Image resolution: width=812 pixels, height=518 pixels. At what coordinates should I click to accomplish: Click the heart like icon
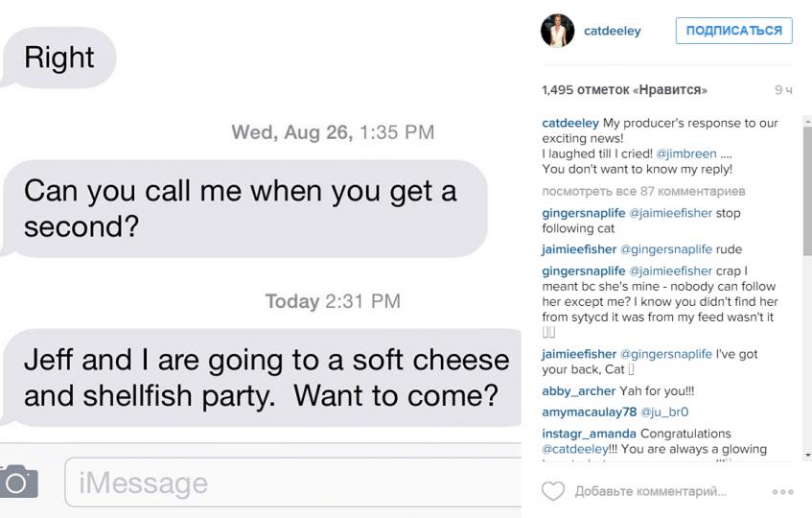click(552, 491)
